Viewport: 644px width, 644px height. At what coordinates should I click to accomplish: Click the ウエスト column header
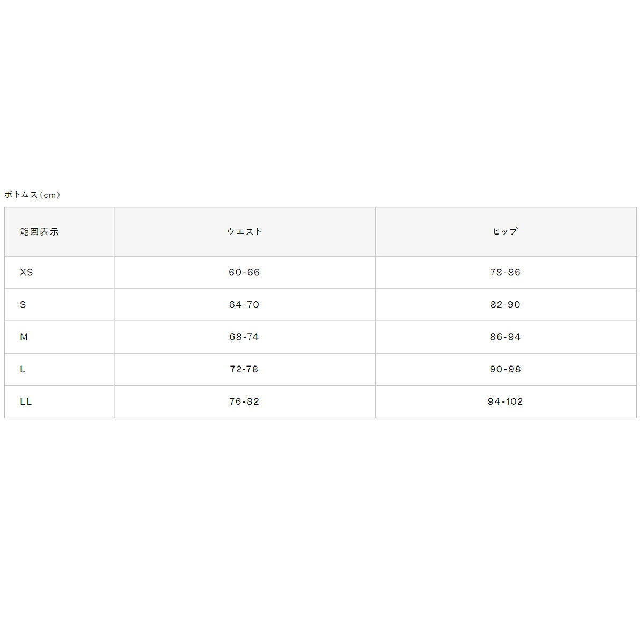(x=245, y=232)
